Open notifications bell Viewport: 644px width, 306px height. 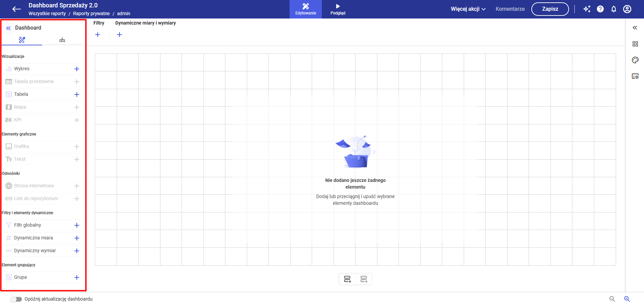point(614,9)
